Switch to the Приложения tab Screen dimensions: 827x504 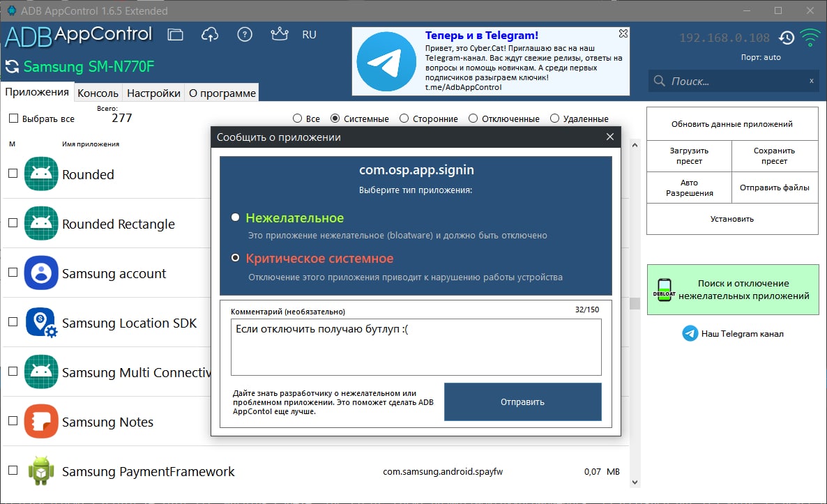pyautogui.click(x=37, y=92)
